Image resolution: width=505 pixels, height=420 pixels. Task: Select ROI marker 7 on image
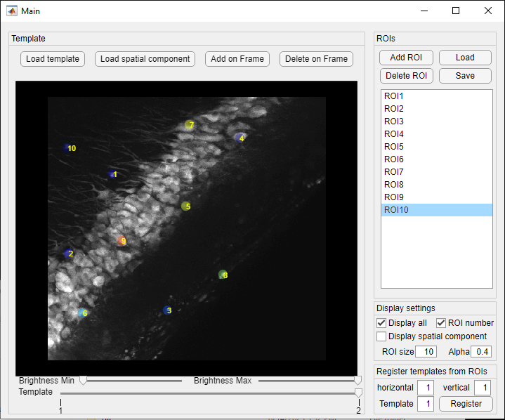190,124
